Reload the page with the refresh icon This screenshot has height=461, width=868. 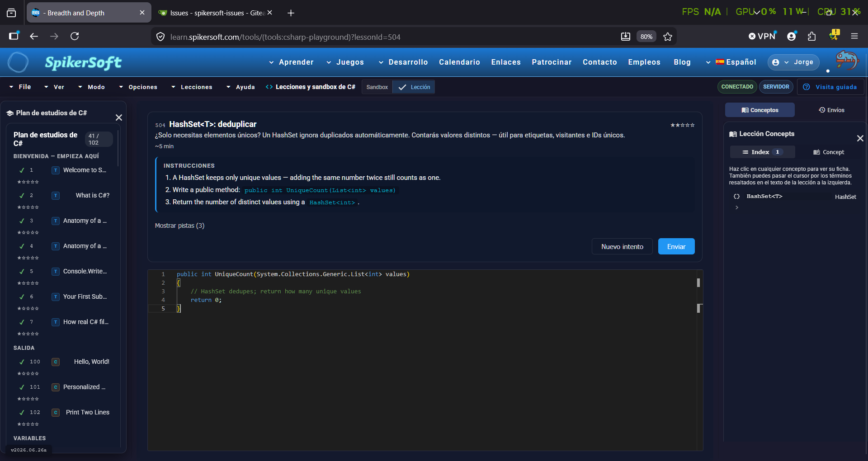(x=75, y=36)
